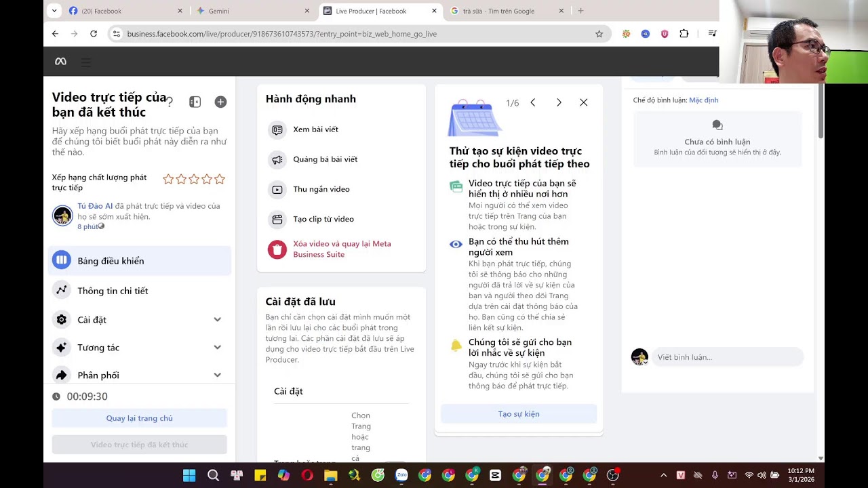This screenshot has height=488, width=868.
Task: Open a new browser tab
Action: pos(580,11)
